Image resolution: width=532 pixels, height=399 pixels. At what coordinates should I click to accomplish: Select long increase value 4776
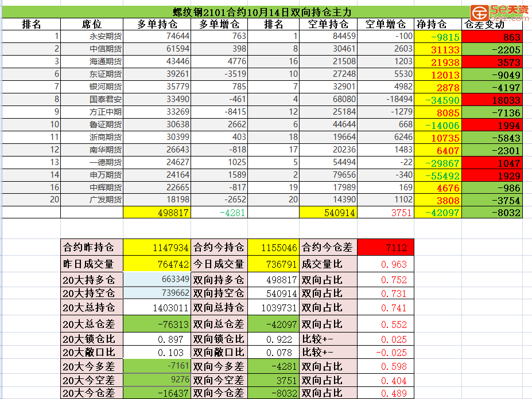[x=219, y=62]
